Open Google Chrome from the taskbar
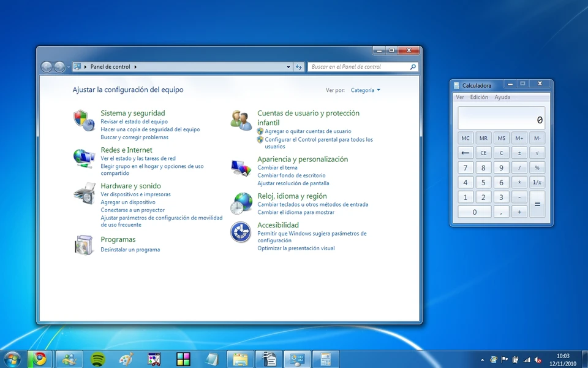 [40, 359]
